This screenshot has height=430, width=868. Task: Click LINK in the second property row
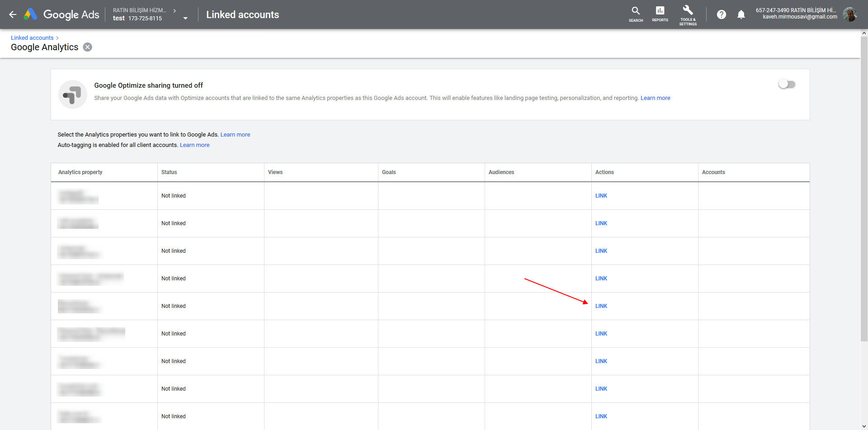(x=601, y=223)
